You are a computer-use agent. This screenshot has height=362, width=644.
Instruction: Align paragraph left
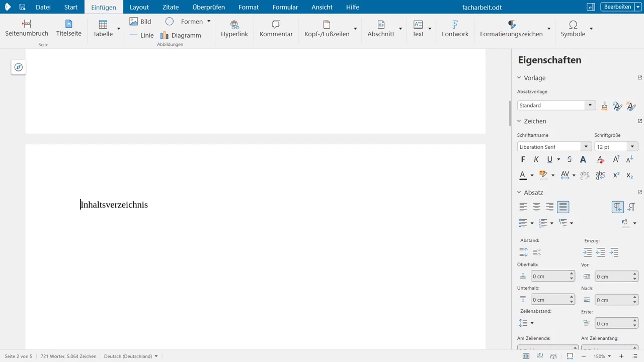[523, 207]
